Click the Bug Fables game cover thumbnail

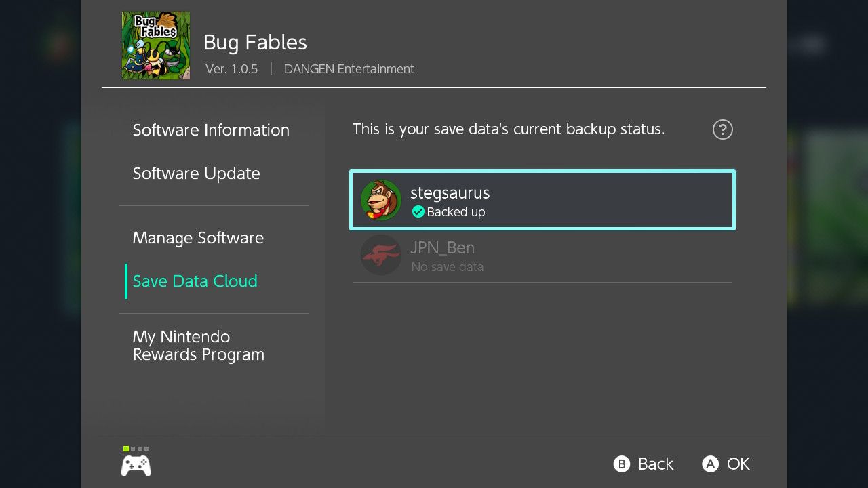pyautogui.click(x=156, y=45)
